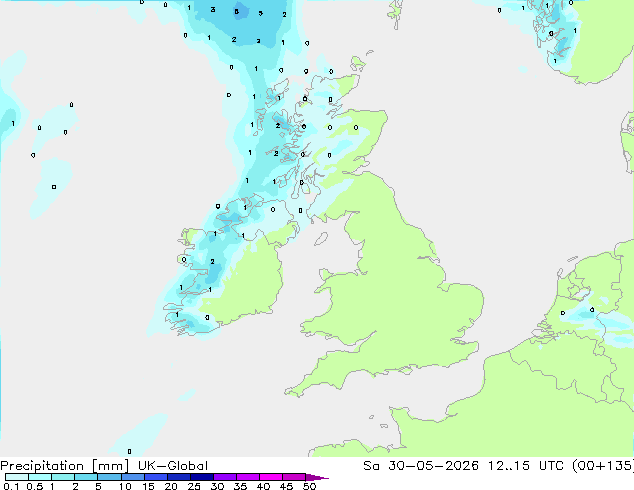This screenshot has height=490, width=634.
Task: Click the 25–30 mm dark navy swatch
Action: click(x=202, y=477)
